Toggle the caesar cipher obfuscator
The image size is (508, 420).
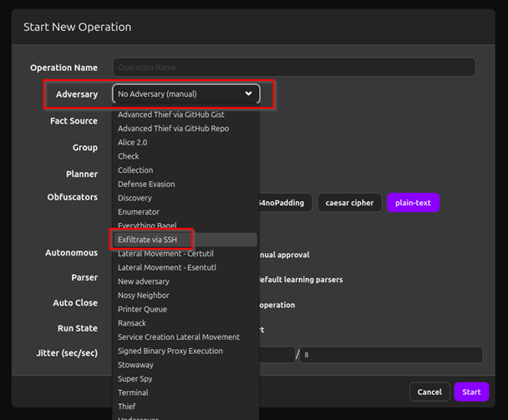[349, 203]
